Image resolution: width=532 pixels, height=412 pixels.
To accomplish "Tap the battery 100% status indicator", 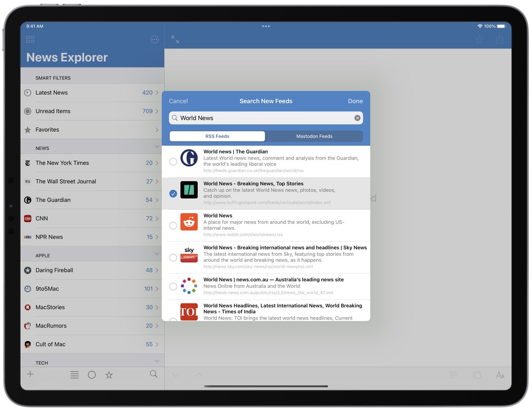I will click(495, 26).
